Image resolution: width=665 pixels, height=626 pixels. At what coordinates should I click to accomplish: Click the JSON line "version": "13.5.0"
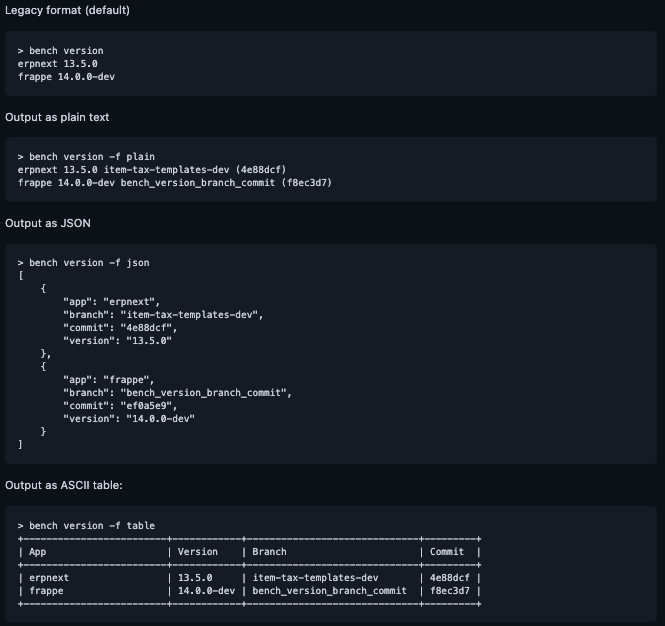pos(117,341)
